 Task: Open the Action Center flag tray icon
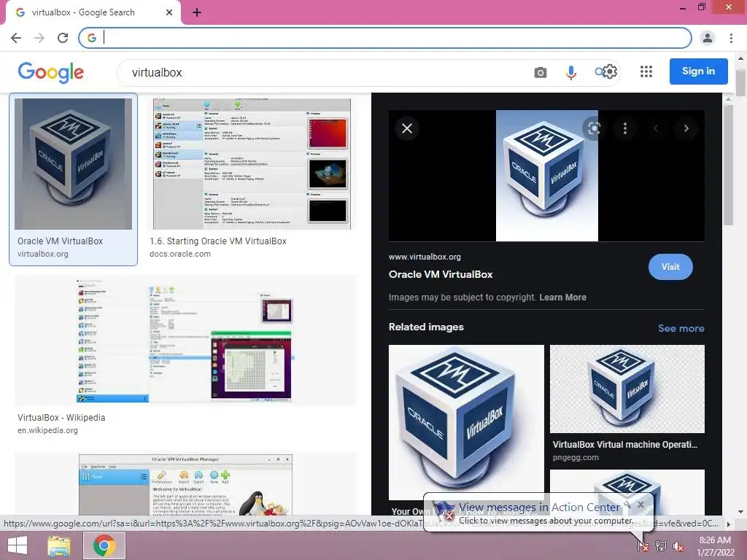pos(643,546)
